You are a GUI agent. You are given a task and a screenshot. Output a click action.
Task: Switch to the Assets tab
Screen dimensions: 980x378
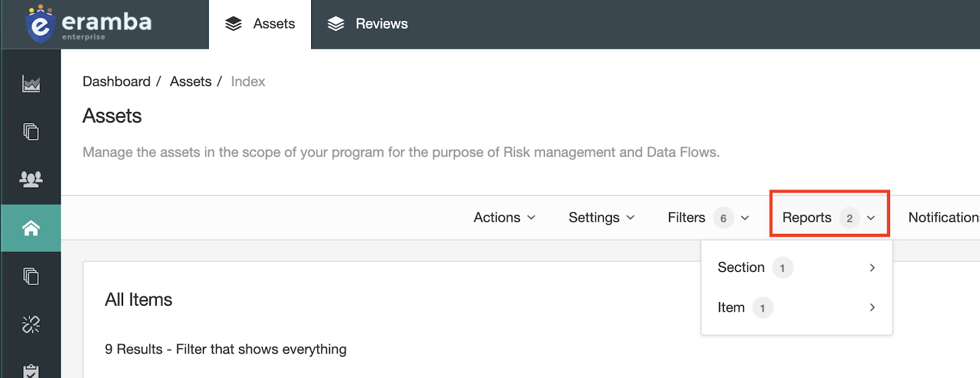click(x=260, y=25)
